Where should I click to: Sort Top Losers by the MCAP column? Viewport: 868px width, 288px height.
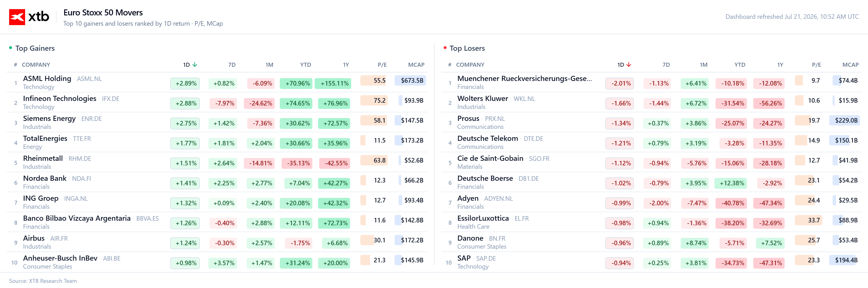[850, 65]
